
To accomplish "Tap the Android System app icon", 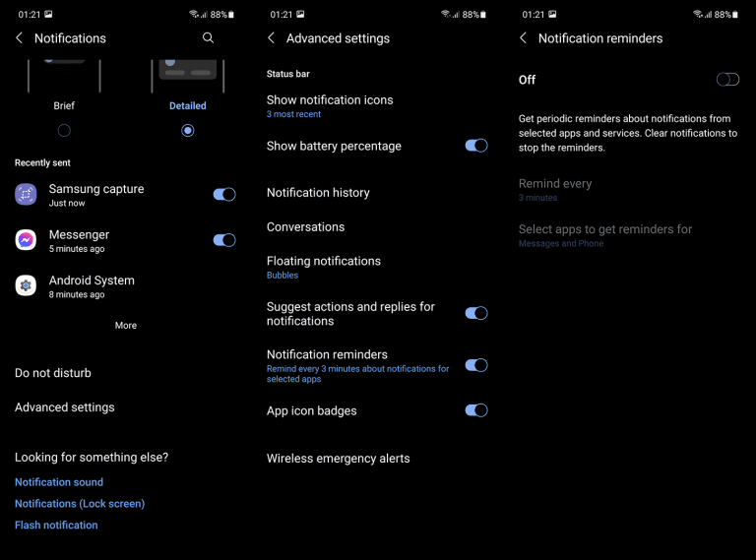I will tap(26, 285).
